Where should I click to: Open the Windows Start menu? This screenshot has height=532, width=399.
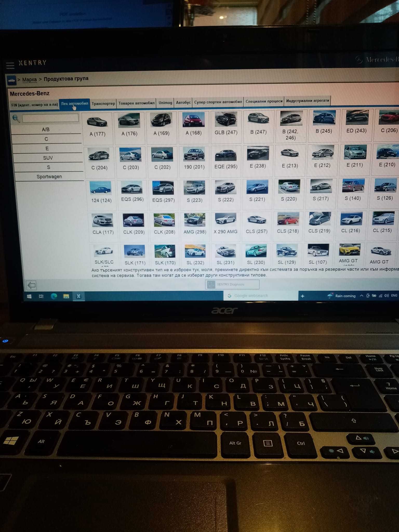tap(29, 296)
